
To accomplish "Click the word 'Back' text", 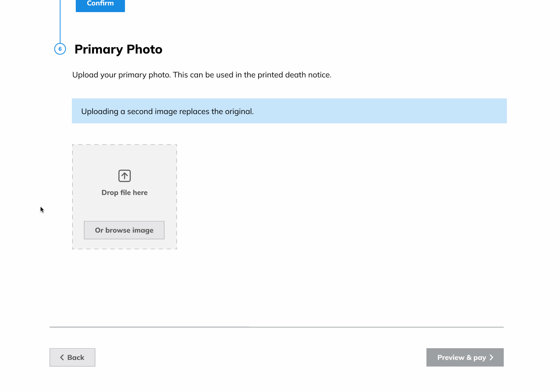I will (76, 357).
